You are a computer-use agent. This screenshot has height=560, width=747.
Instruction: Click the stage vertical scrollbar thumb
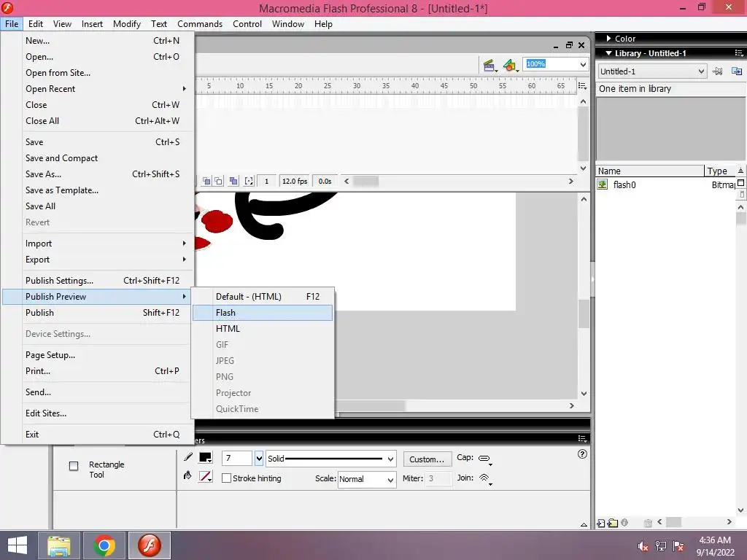[584, 314]
